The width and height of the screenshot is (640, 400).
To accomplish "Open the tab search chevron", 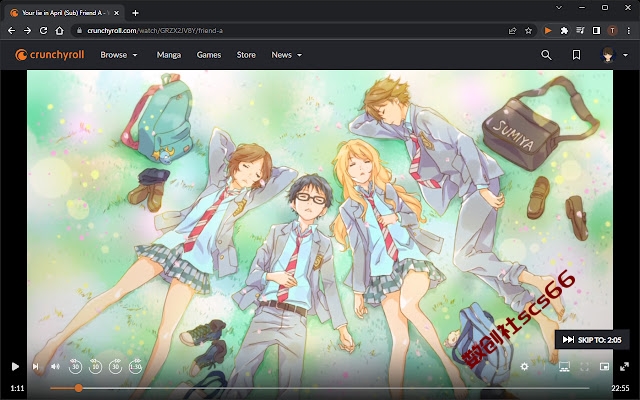I will [x=559, y=7].
